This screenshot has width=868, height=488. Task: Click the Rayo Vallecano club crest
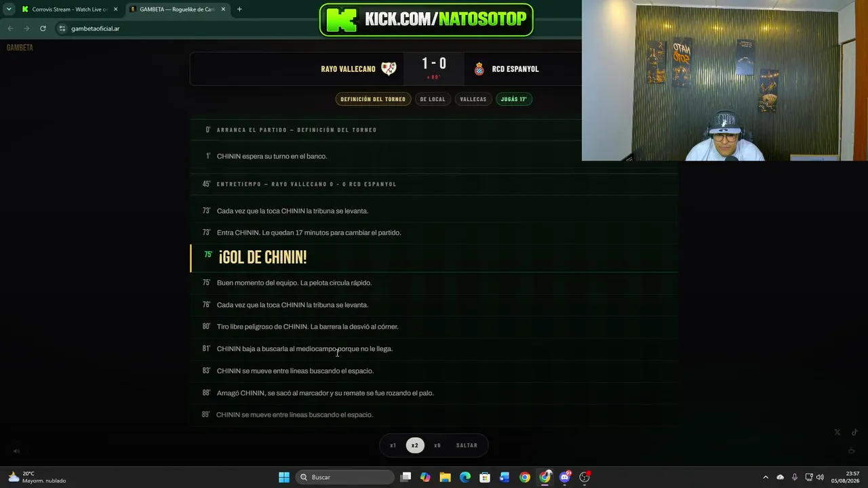[x=389, y=68]
